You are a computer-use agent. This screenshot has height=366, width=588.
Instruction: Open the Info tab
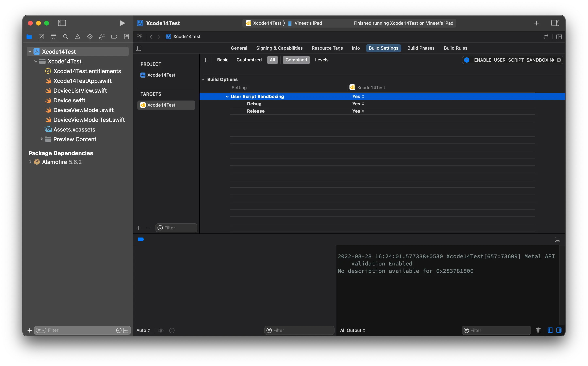(x=356, y=48)
